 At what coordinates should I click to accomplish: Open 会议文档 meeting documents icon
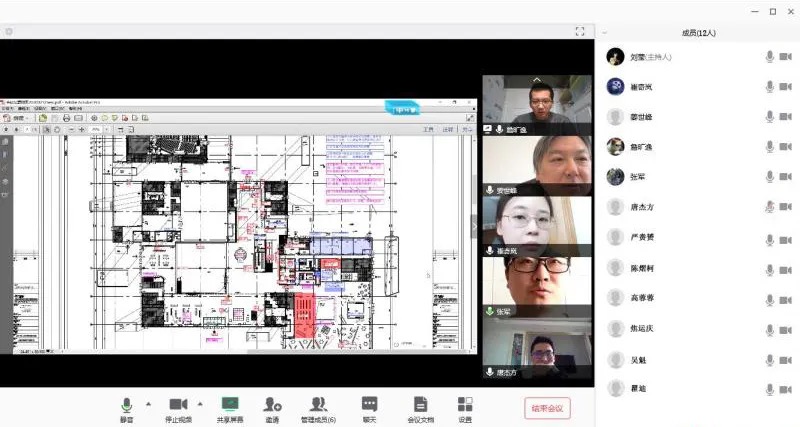pos(420,405)
